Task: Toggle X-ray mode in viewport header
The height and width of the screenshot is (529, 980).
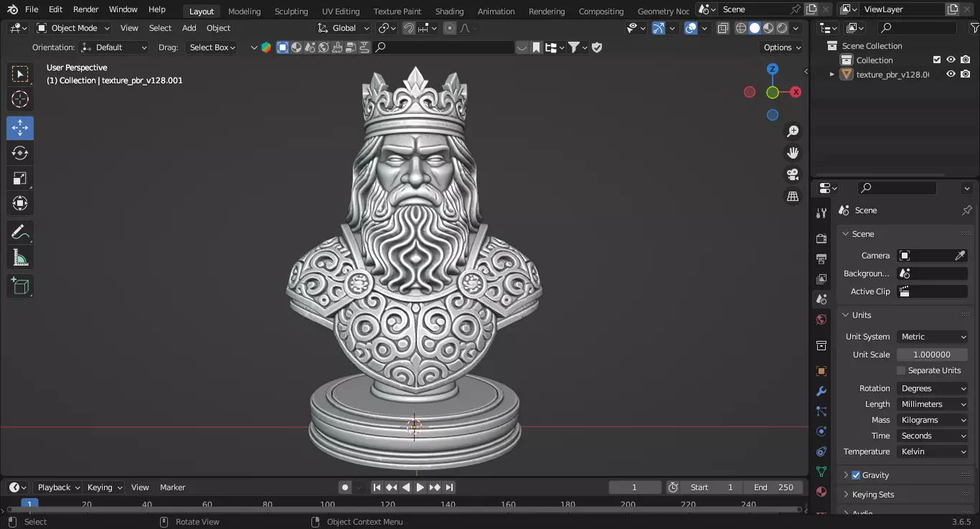Action: [722, 28]
